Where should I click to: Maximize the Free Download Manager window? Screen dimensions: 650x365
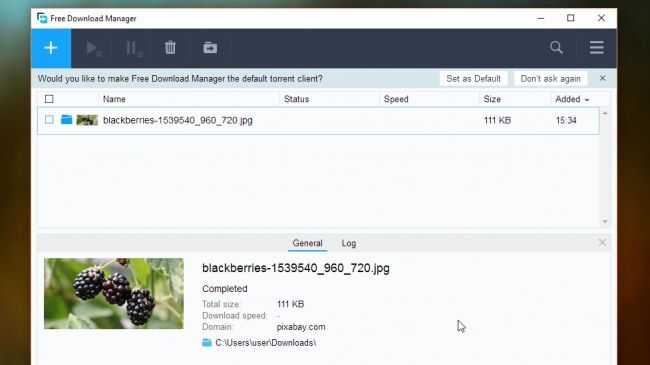pos(571,18)
